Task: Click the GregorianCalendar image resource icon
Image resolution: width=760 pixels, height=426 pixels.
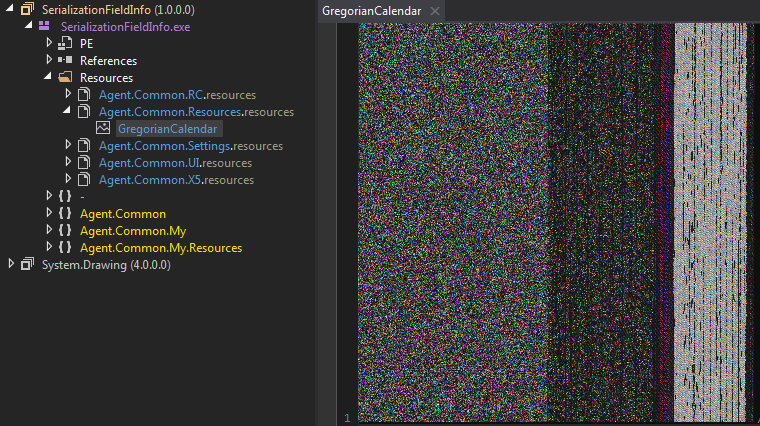Action: pyautogui.click(x=102, y=128)
